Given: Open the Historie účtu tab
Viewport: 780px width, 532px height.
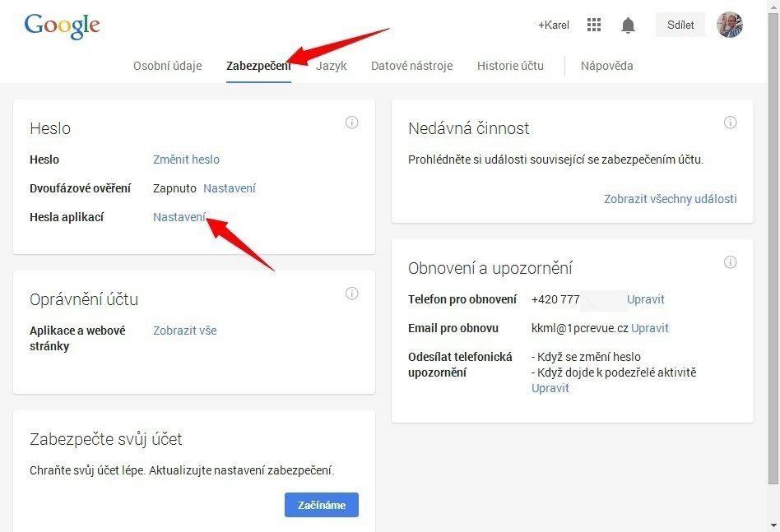Looking at the screenshot, I should (x=510, y=66).
